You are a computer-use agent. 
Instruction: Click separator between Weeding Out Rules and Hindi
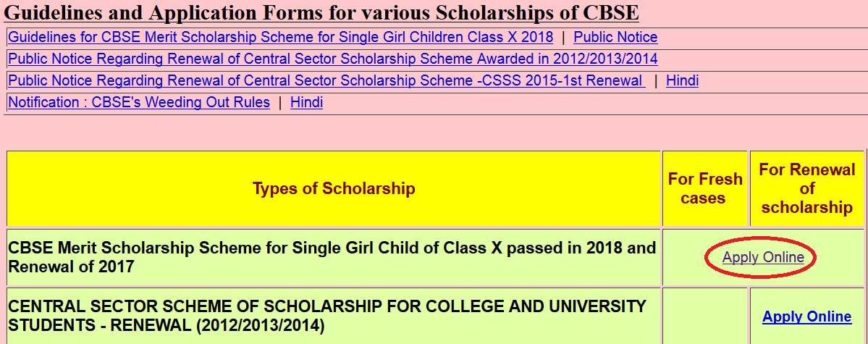pyautogui.click(x=280, y=103)
